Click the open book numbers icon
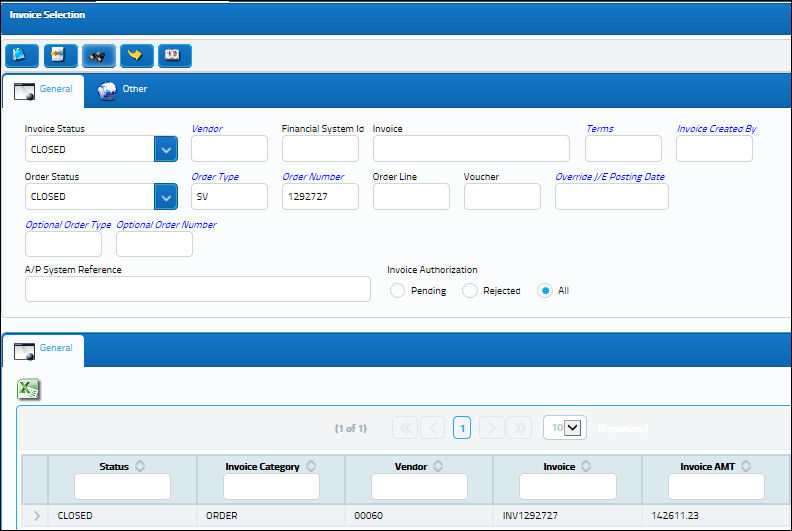792x531 pixels. click(175, 56)
